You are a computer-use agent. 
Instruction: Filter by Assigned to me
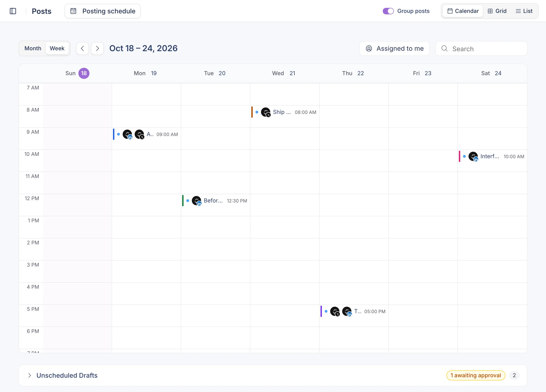pos(394,48)
